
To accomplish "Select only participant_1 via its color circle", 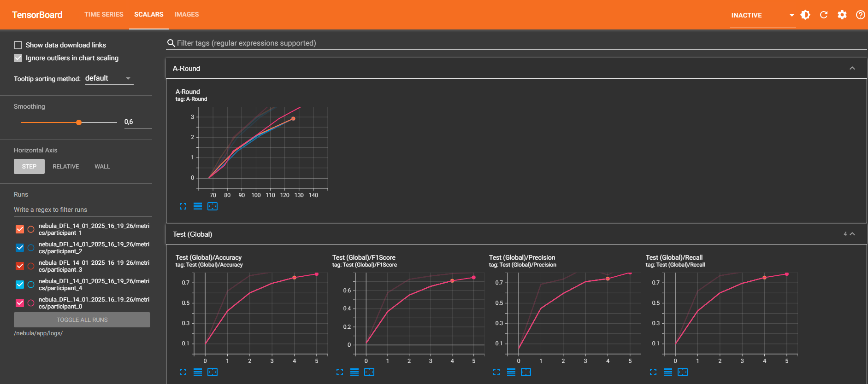I will pyautogui.click(x=31, y=229).
